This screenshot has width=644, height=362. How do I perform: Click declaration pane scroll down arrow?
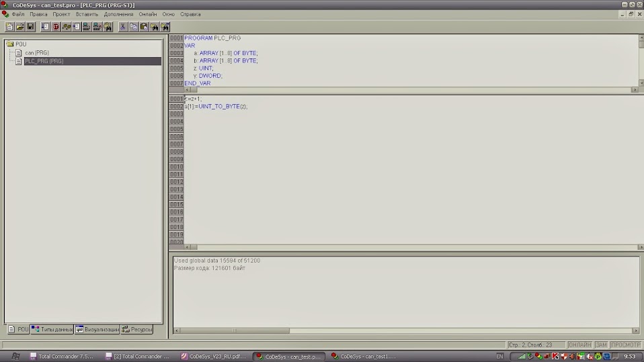(641, 83)
